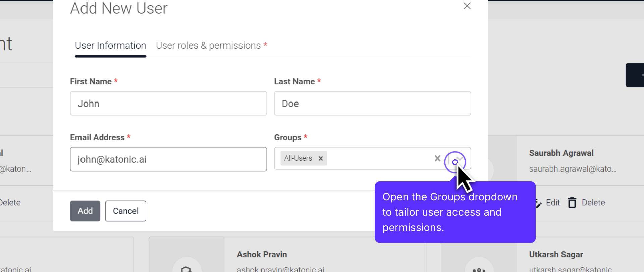Viewport: 644px width, 272px height.
Task: Close the Add New User dialog
Action: tap(467, 6)
